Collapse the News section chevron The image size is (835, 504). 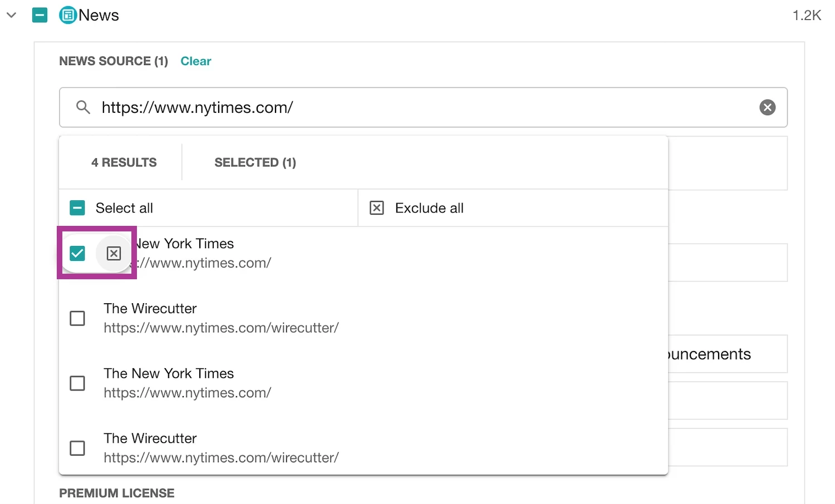point(11,15)
